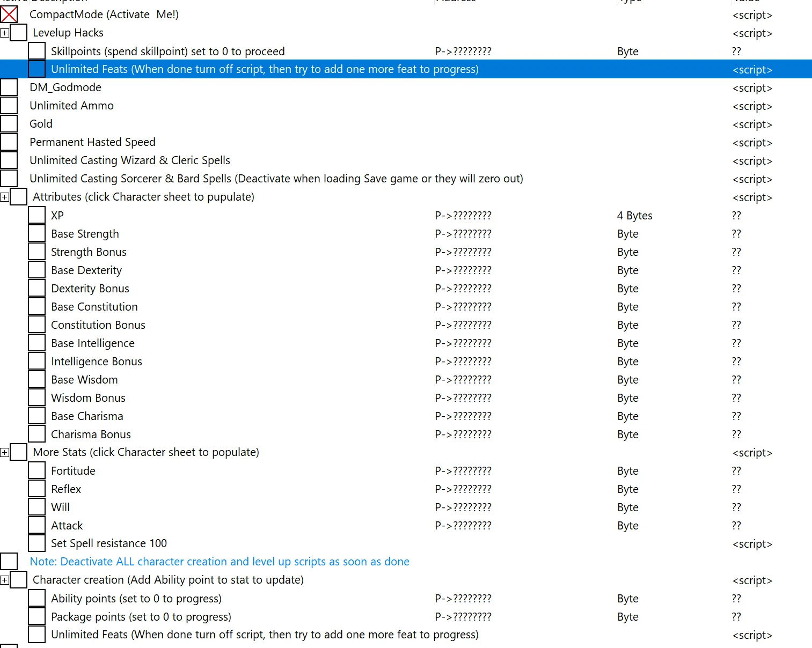Image resolution: width=812 pixels, height=648 pixels.
Task: Click the Base Wisdom address P->????????
Action: tap(463, 380)
